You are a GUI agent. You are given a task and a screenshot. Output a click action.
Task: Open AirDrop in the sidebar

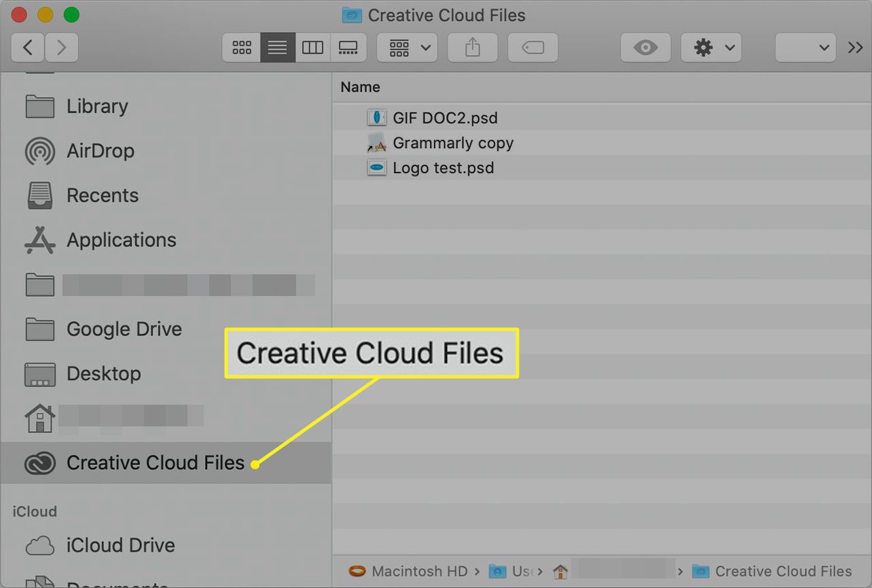point(166,151)
